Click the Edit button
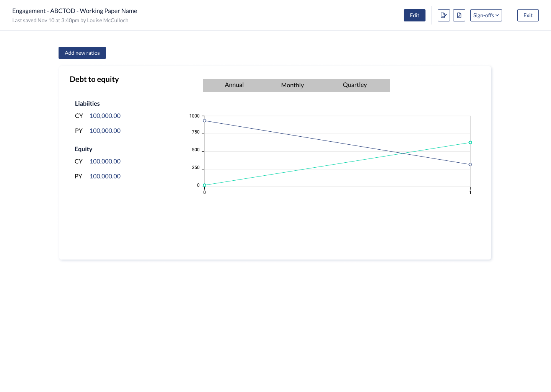551x392 pixels. [414, 15]
